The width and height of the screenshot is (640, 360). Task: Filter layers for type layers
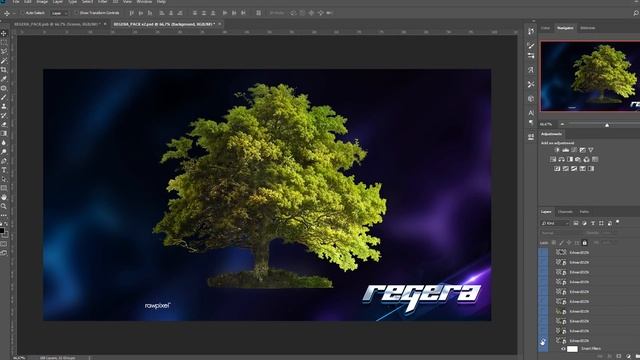tap(593, 223)
